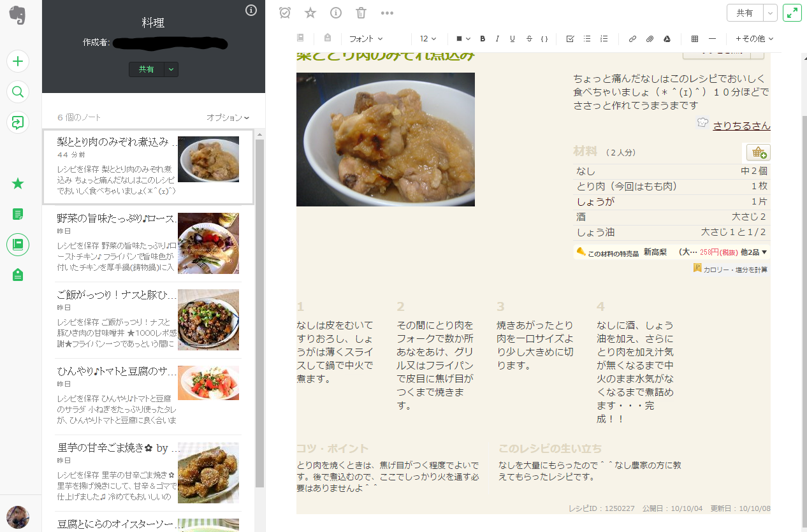Open Work Chat from the sidebar
807x532 pixels.
18,122
